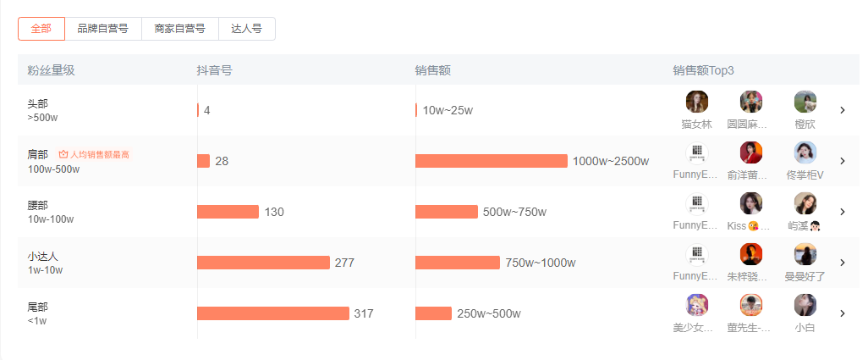Switch to 品牌自营号 tab
The image size is (868, 360).
pos(102,29)
